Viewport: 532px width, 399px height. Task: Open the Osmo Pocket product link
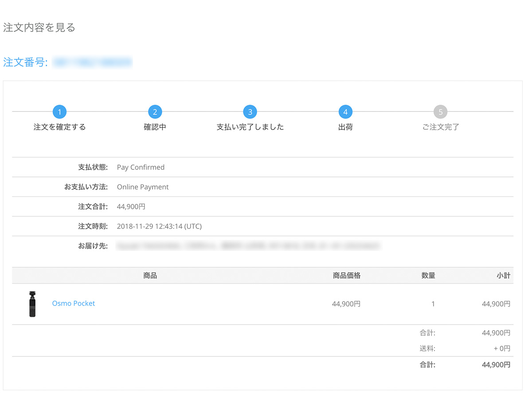pos(74,304)
